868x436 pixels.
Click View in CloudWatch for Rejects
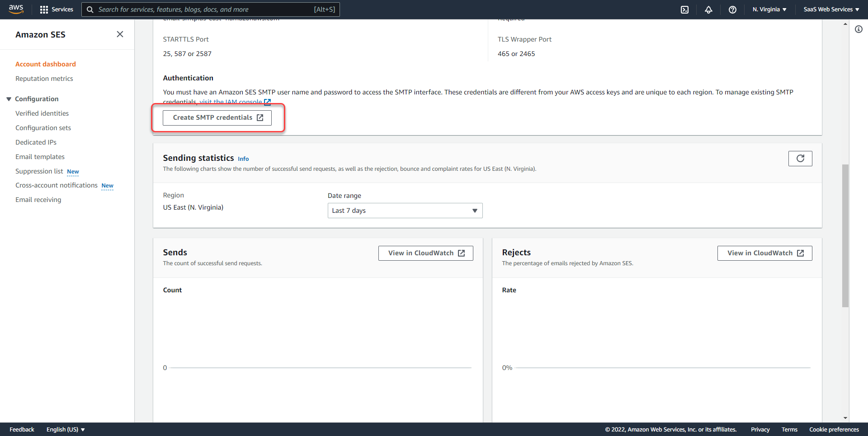[765, 253]
